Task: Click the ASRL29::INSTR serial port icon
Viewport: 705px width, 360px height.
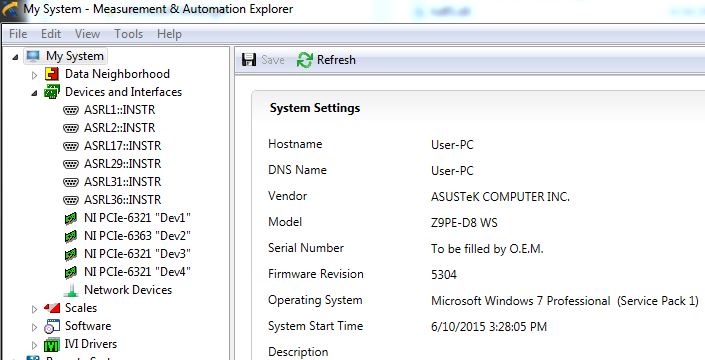Action: click(71, 164)
